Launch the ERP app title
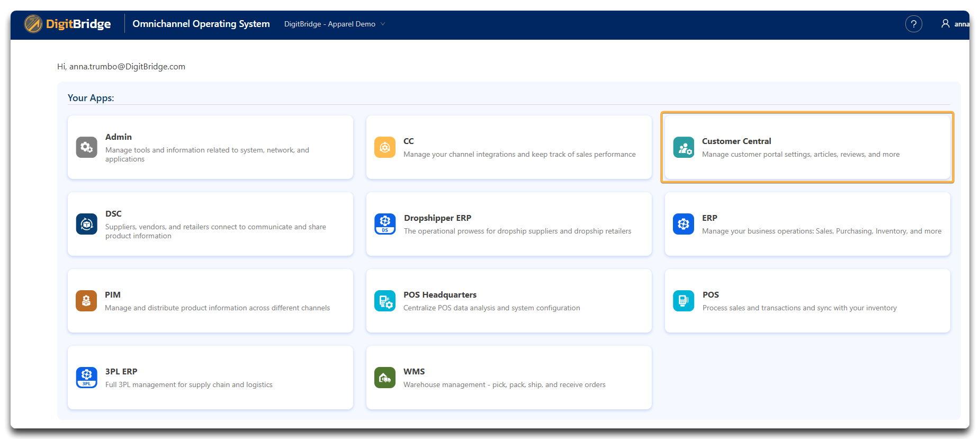Screen dimensions: 980x439 click(x=709, y=218)
